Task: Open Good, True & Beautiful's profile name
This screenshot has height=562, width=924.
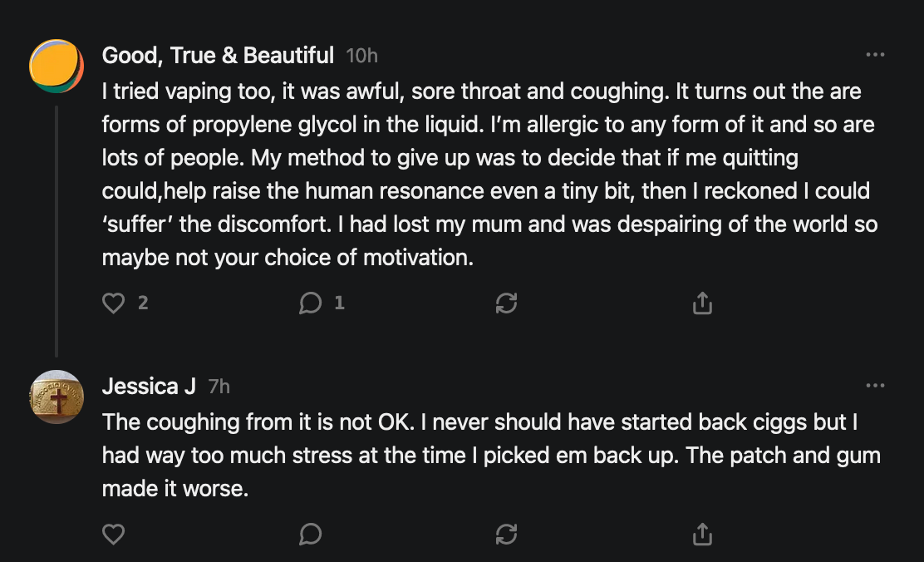Action: tap(218, 56)
